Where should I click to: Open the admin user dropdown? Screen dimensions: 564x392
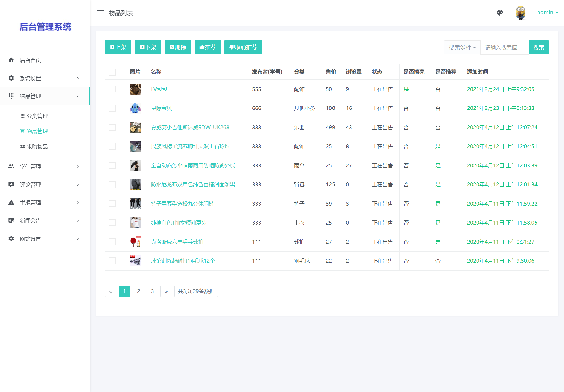(x=547, y=13)
